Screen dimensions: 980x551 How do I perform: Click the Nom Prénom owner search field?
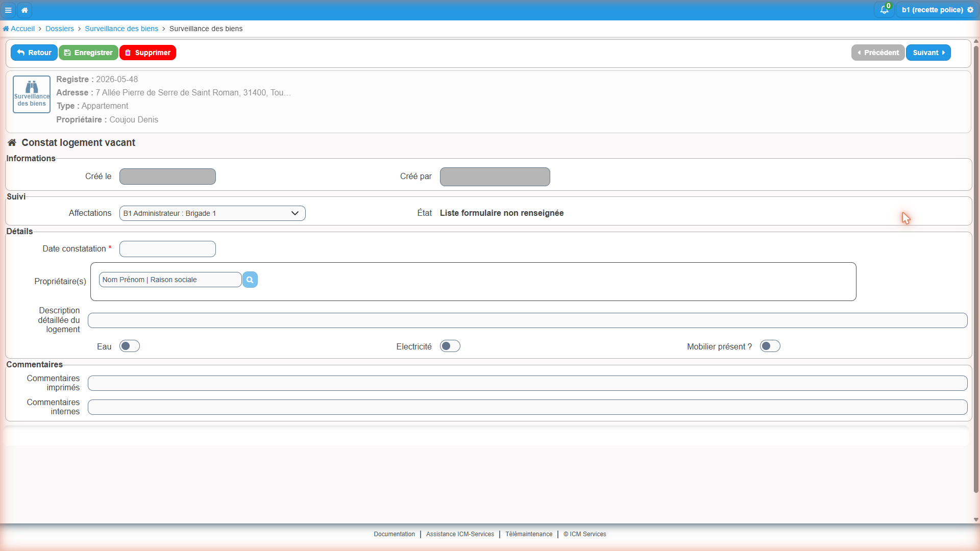[x=170, y=280]
